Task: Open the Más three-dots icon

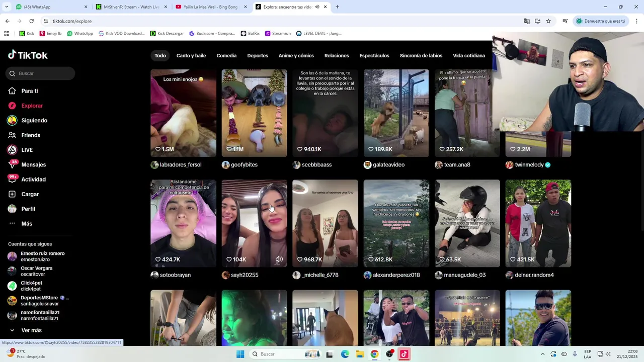Action: tap(12, 224)
